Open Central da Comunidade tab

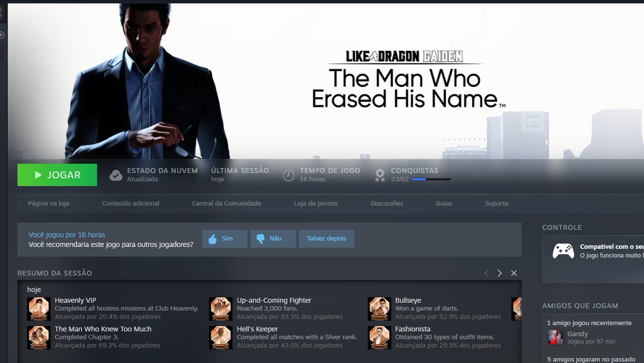[x=226, y=204]
